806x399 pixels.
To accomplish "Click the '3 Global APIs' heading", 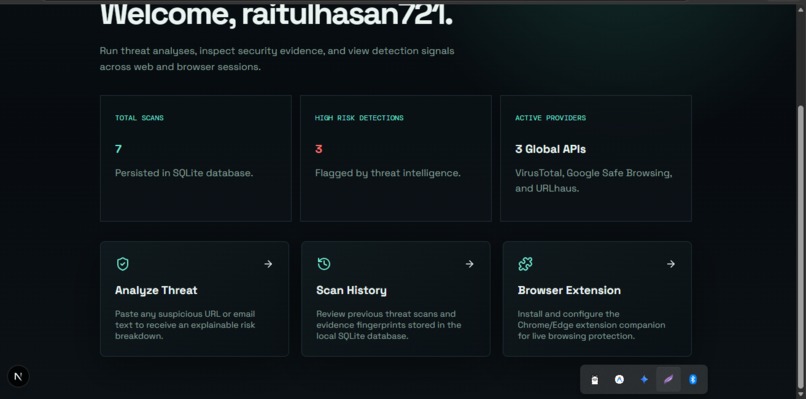I will tap(551, 149).
